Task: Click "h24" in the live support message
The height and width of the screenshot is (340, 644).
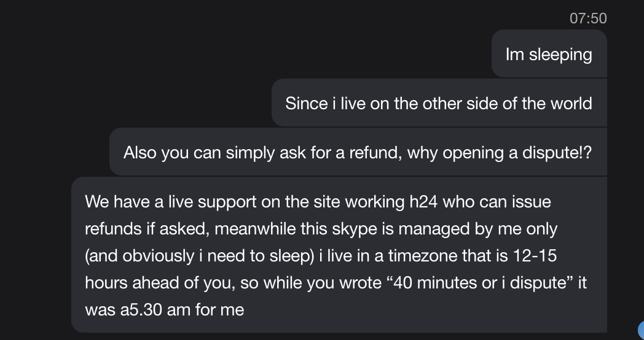Action: pos(423,201)
